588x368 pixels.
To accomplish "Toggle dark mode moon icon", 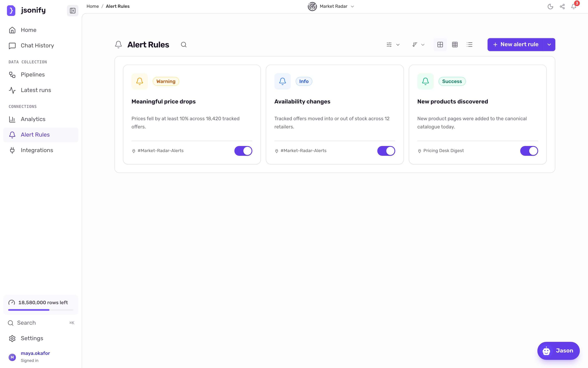I will [x=550, y=6].
